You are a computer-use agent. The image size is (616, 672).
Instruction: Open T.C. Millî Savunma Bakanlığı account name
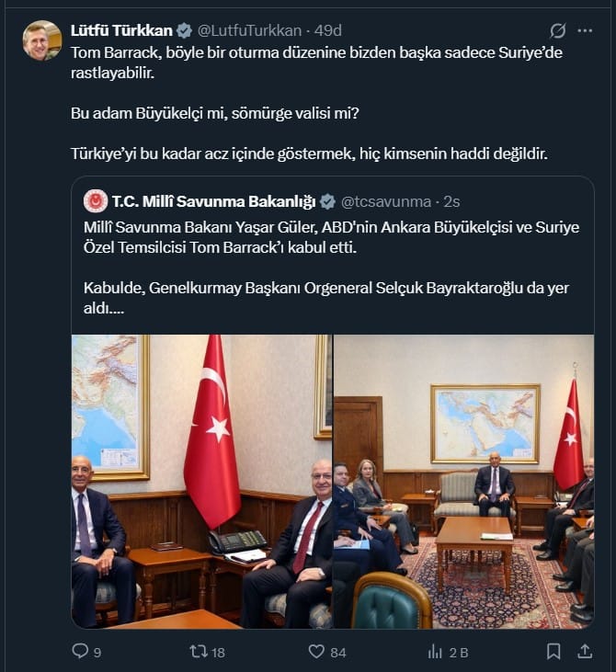tap(214, 201)
